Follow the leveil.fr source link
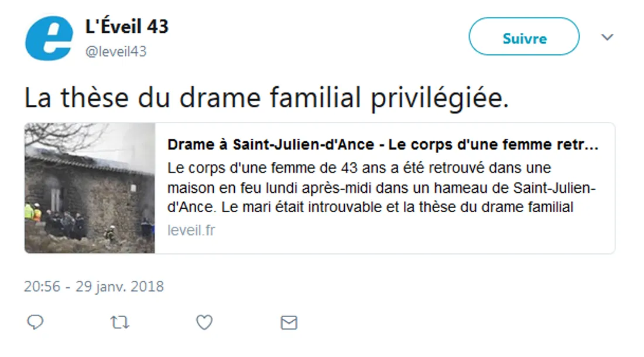The height and width of the screenshot is (357, 644). coord(191,230)
